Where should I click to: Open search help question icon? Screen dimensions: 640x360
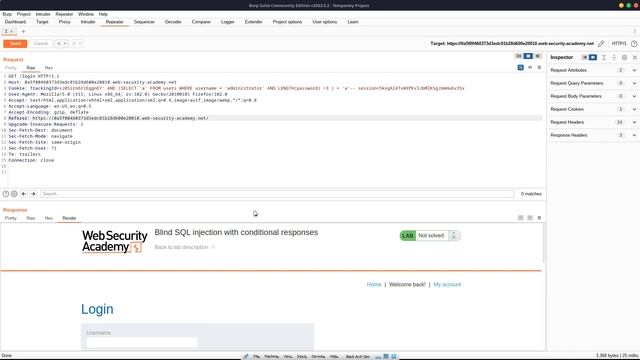coord(6,194)
